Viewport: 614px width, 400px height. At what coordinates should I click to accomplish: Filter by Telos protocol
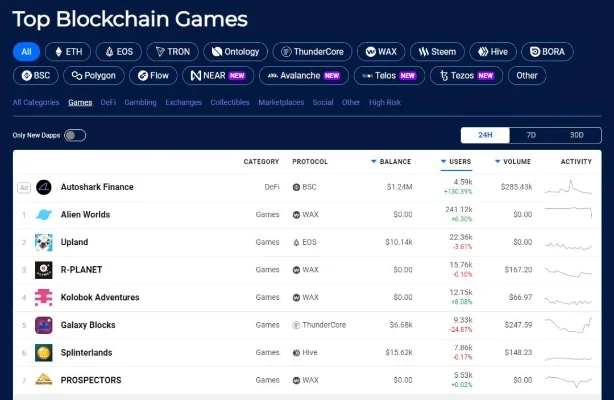(x=389, y=76)
